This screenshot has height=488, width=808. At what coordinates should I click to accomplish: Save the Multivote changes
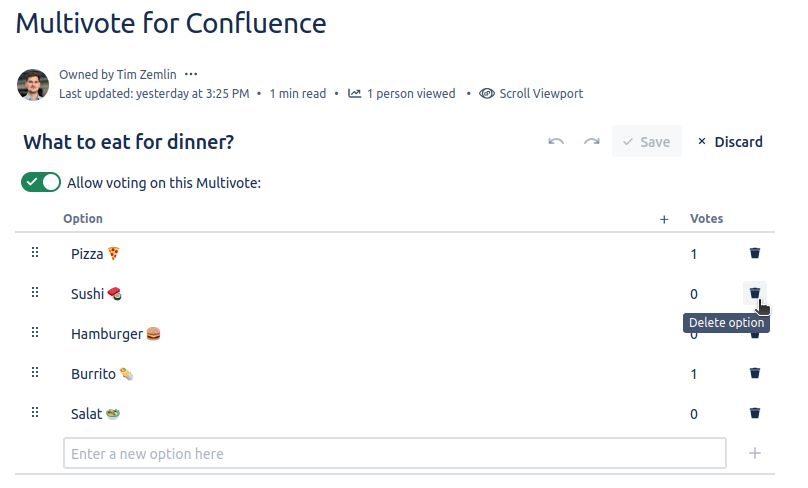(x=646, y=142)
